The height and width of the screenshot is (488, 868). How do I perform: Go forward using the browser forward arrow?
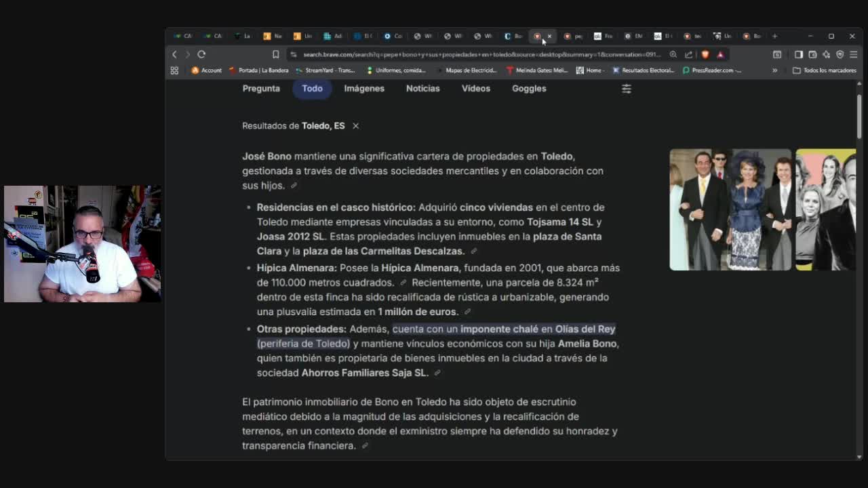click(188, 54)
